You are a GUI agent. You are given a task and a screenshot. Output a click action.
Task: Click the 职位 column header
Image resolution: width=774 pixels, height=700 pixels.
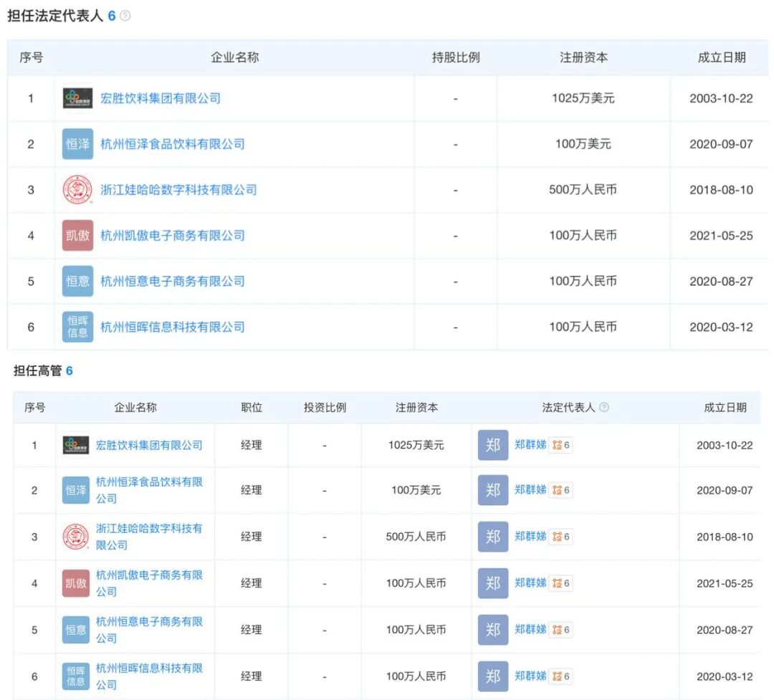coord(252,407)
